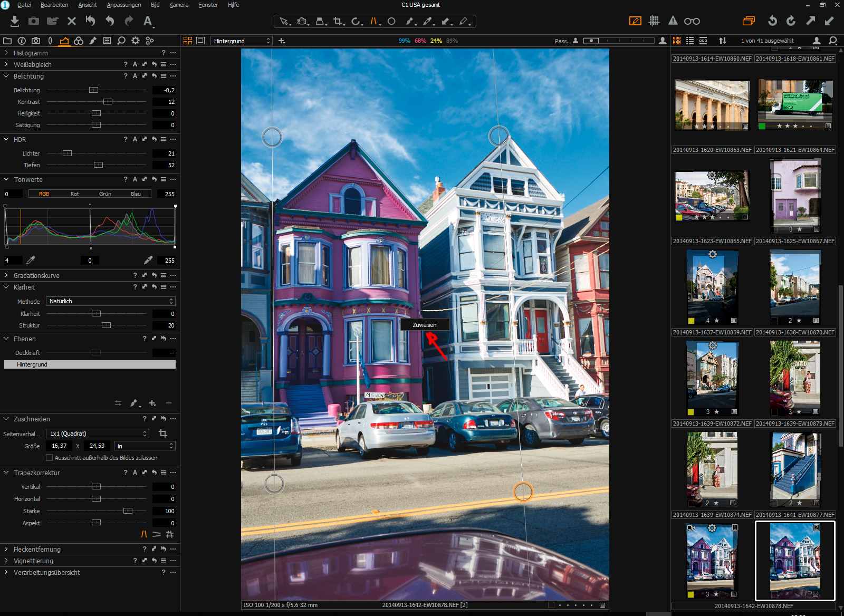Viewport: 844px width, 616px height.
Task: Select the Crop tool in toolbar
Action: pyautogui.click(x=339, y=22)
